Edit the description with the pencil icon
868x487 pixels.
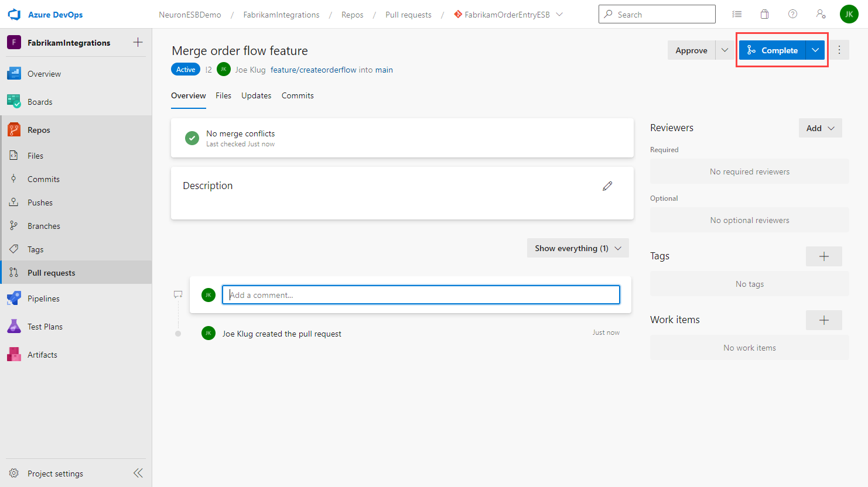607,186
